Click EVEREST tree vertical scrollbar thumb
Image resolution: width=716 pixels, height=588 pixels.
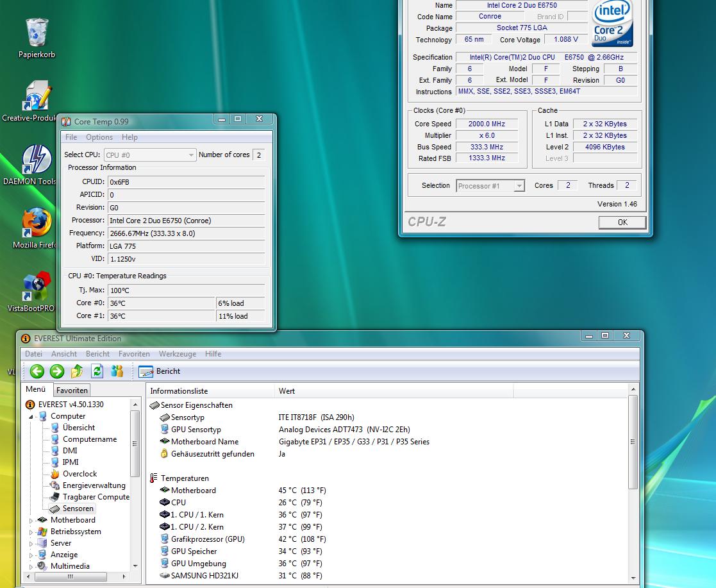click(135, 444)
